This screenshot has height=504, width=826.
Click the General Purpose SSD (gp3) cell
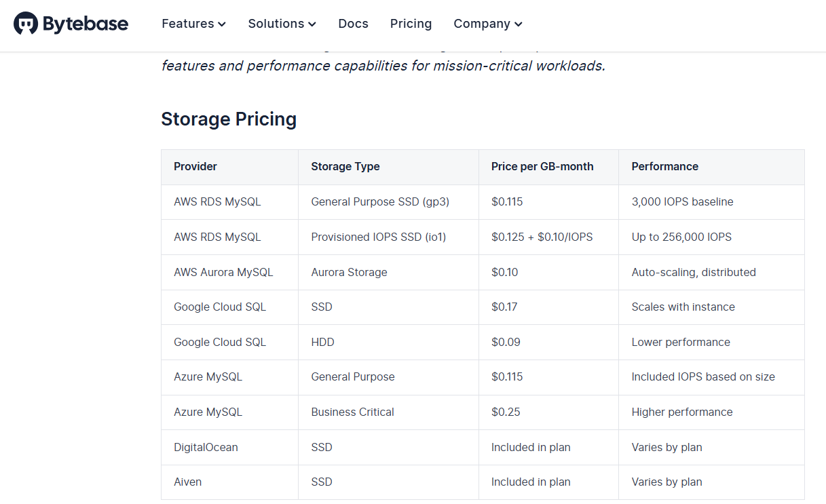[x=380, y=201]
